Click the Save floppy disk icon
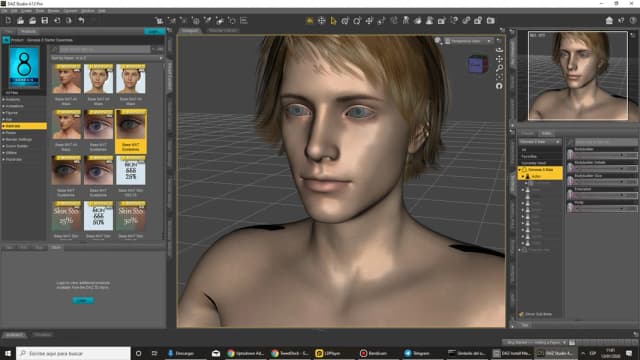This screenshot has width=640, height=360. click(44, 20)
